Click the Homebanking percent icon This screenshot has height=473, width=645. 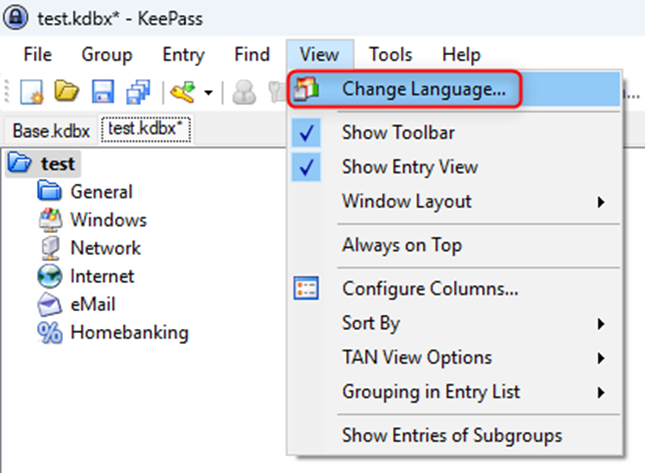[50, 332]
